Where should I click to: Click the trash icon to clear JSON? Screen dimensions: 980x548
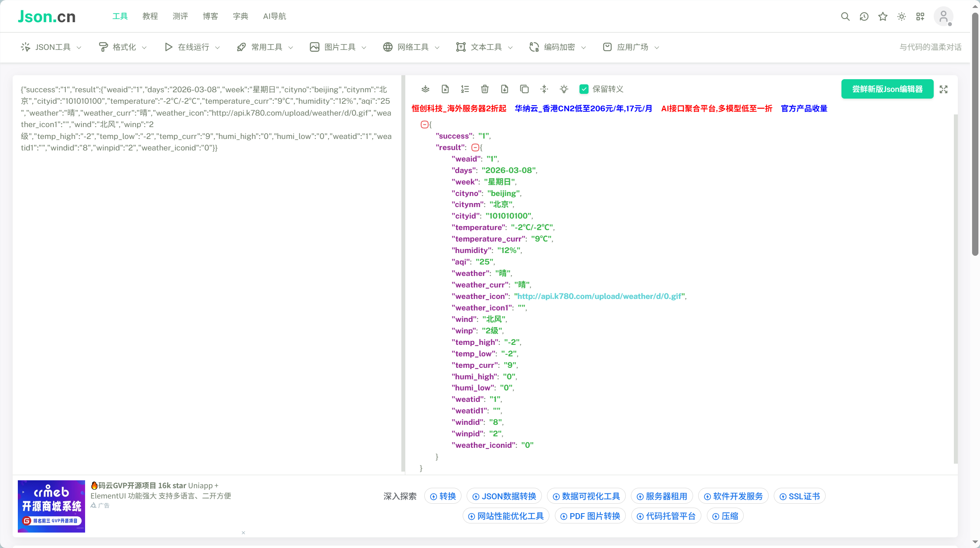pos(484,89)
